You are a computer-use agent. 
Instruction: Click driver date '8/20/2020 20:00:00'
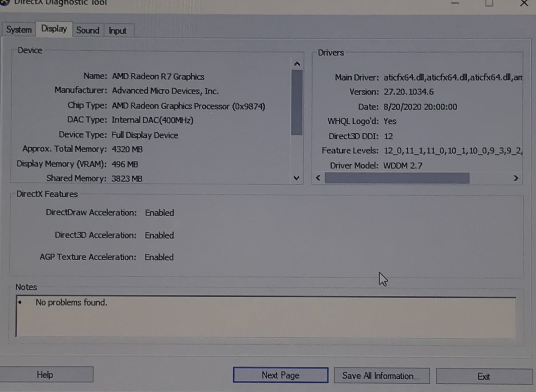(x=420, y=107)
